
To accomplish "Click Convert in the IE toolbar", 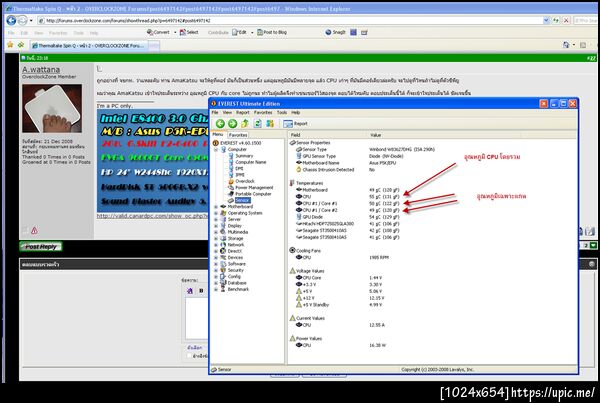I will pos(158,33).
